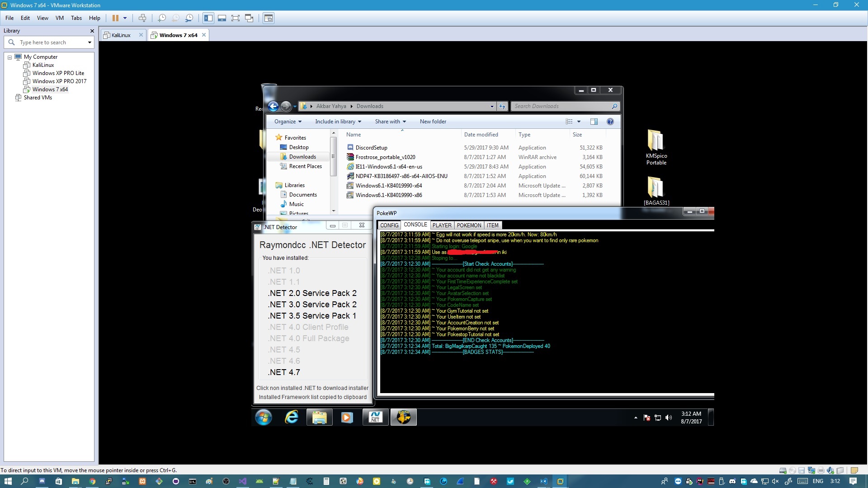Open Windows Media Player in Win7 taskbar
Image resolution: width=868 pixels, height=488 pixels.
pos(347,417)
